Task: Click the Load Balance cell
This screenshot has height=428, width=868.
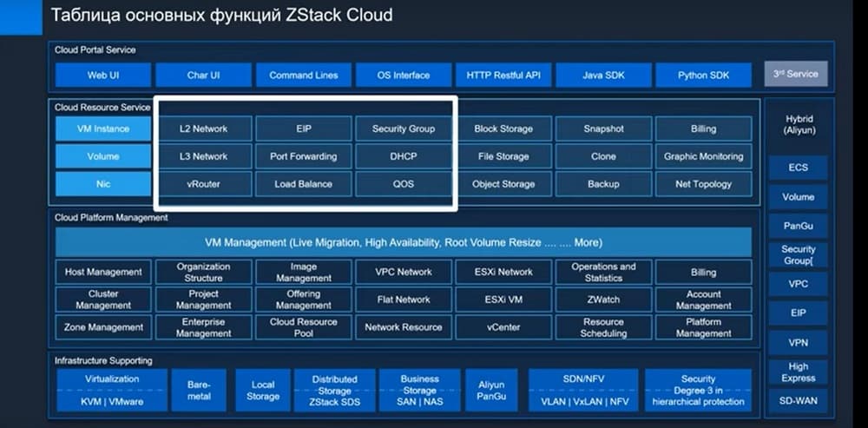Action: click(x=303, y=184)
